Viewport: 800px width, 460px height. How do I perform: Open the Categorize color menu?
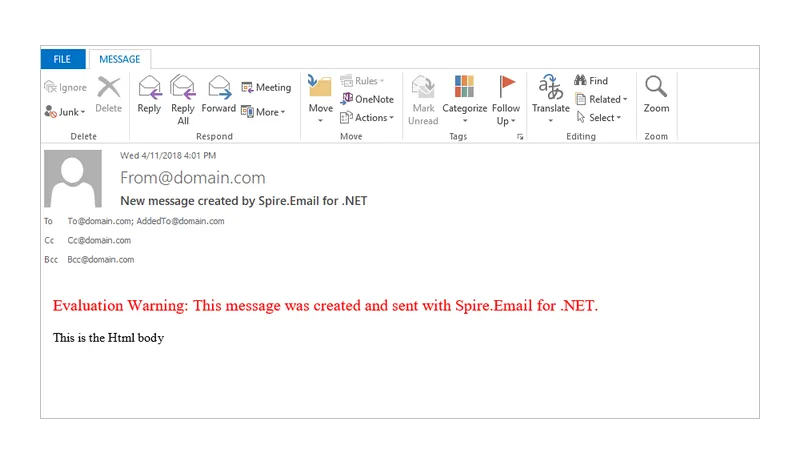464,100
